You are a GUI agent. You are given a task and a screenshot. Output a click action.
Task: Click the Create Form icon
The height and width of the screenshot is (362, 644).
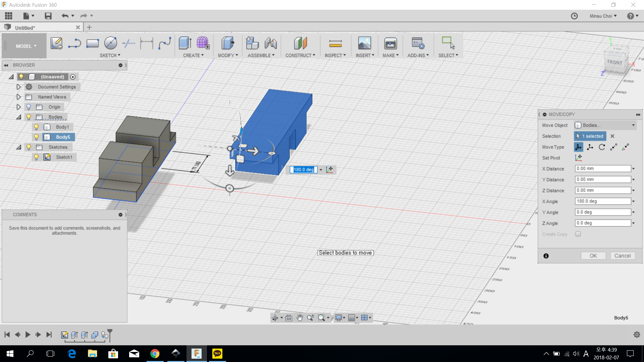203,43
